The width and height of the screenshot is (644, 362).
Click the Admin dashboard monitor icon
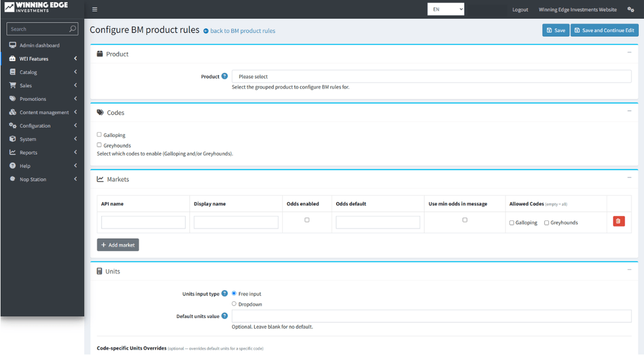click(x=13, y=45)
